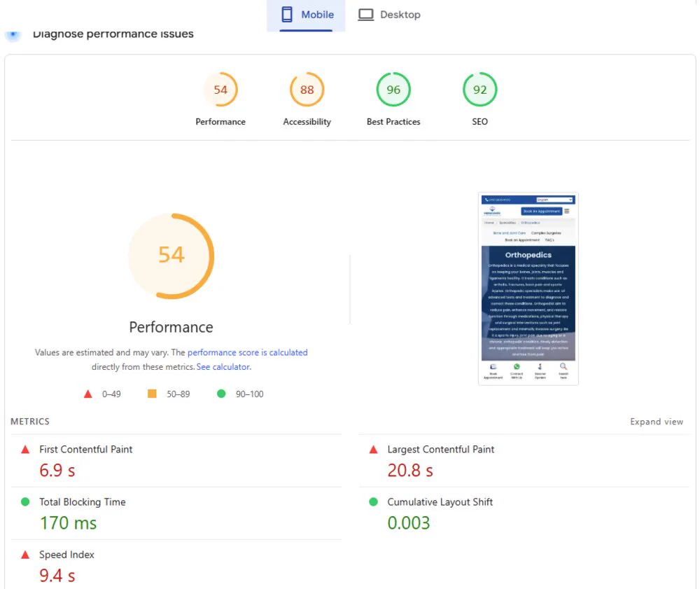Viewport: 700px width, 589px height.
Task: Click the value '0.003'
Action: 409,523
